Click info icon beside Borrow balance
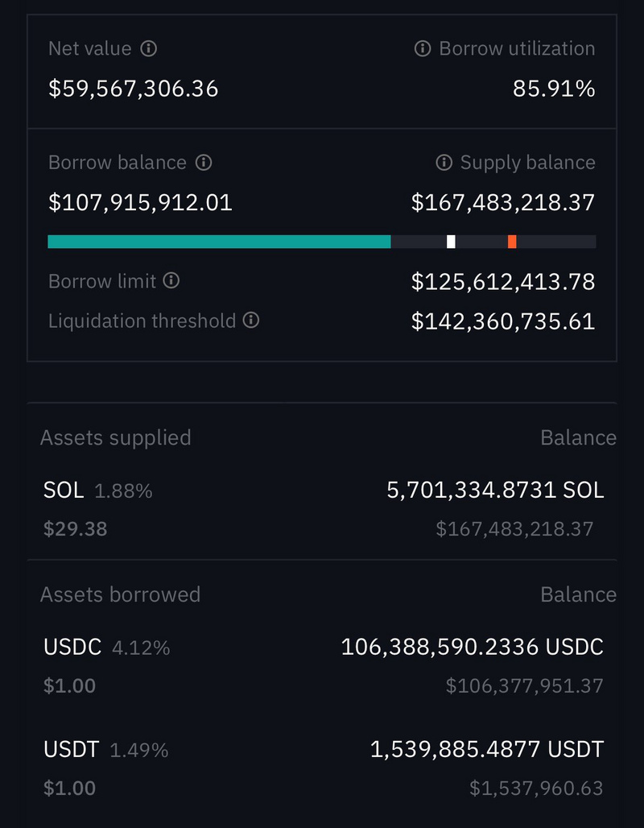 204,162
